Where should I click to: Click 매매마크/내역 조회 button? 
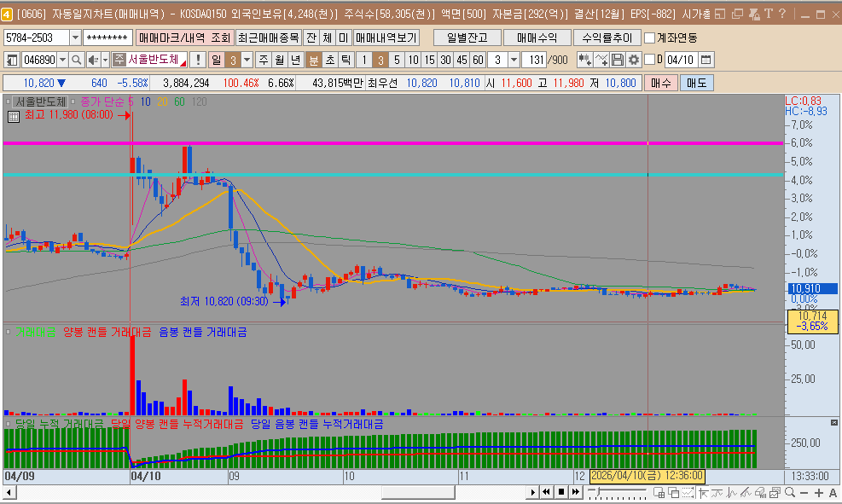[184, 38]
